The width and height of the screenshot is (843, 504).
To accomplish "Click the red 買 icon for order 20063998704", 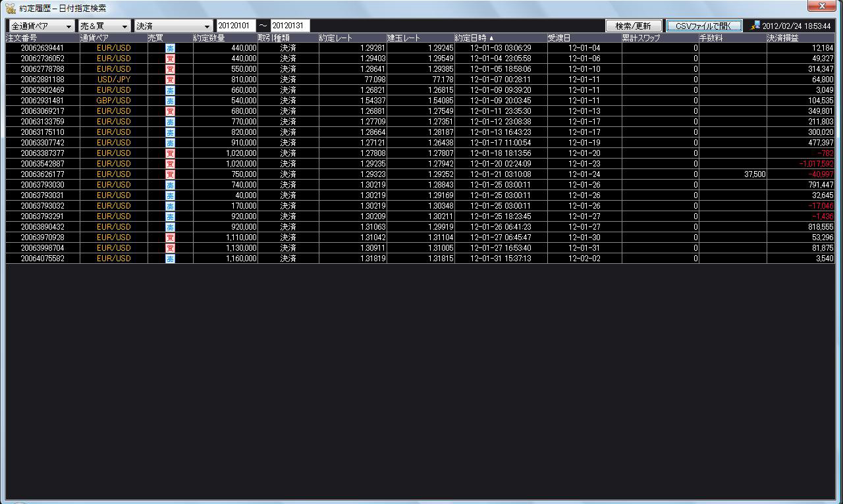I will click(170, 248).
